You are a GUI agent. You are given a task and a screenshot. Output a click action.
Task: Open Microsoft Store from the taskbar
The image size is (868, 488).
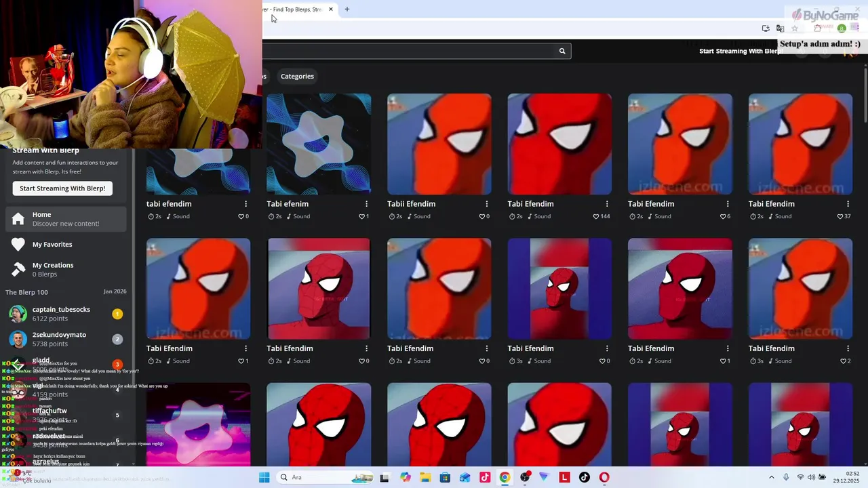tap(445, 477)
